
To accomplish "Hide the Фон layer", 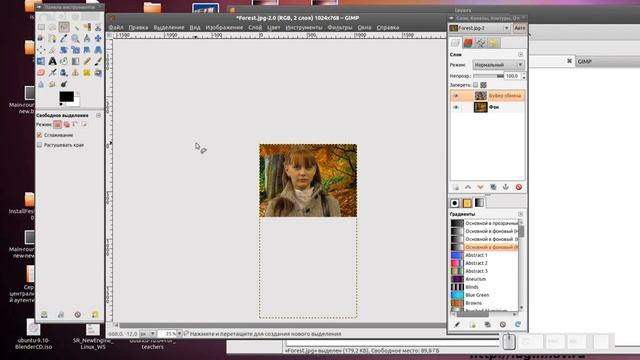I will point(456,107).
